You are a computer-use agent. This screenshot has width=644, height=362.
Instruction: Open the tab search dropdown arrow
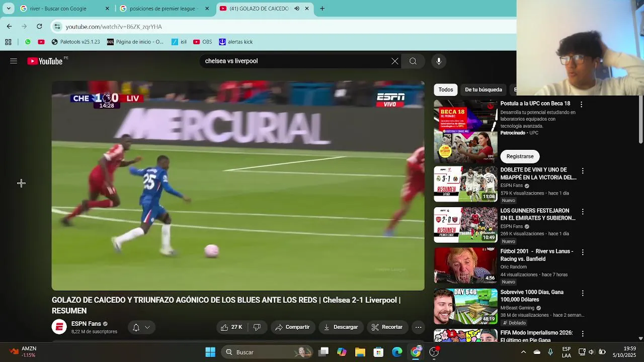point(9,9)
